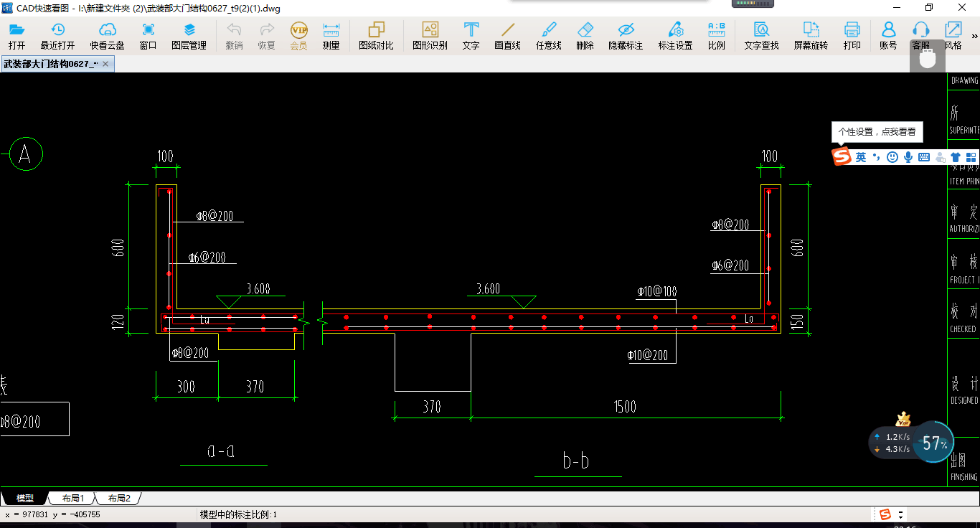Click the circled A axis marker

pos(26,154)
